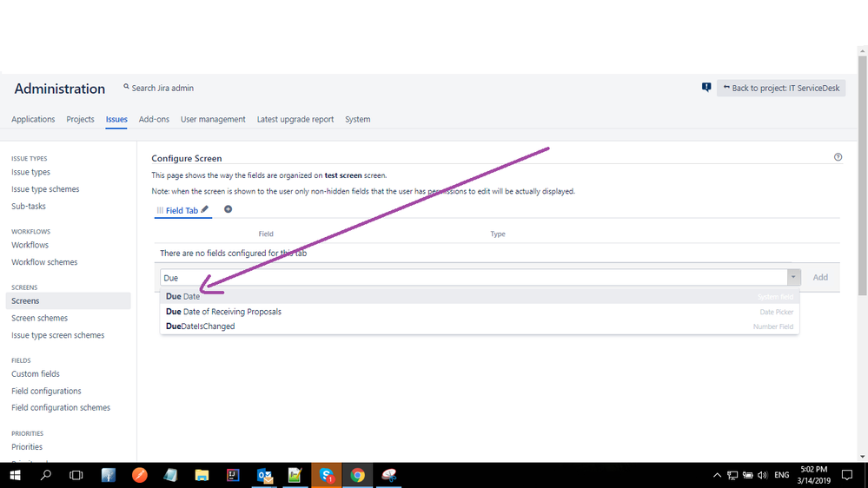Open the System tab

(x=358, y=119)
